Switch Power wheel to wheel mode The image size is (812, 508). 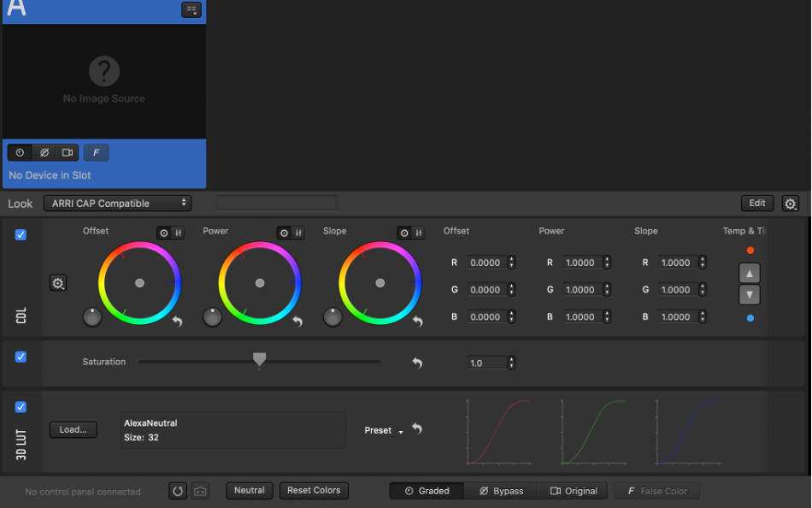[284, 233]
